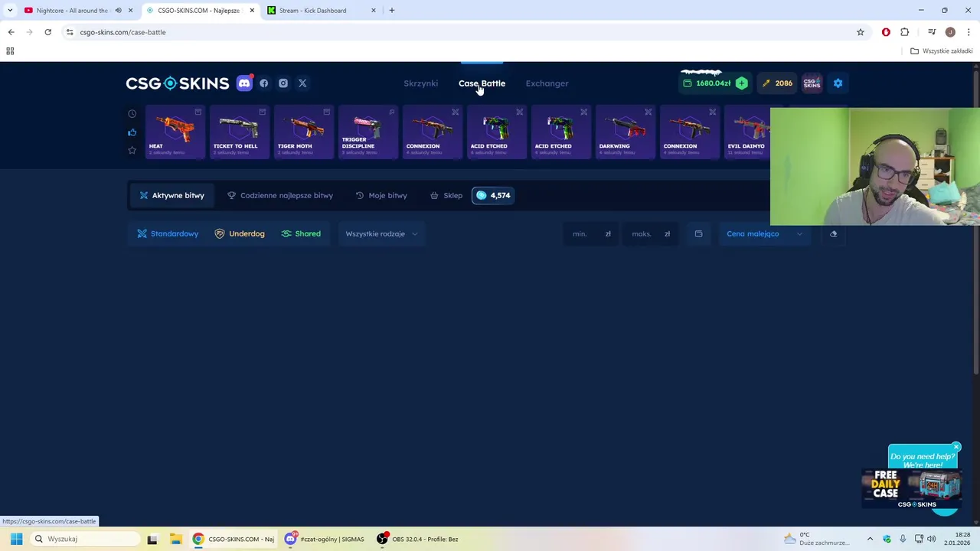The width and height of the screenshot is (980, 551).
Task: Toggle the Standardowy battle filter
Action: click(168, 234)
